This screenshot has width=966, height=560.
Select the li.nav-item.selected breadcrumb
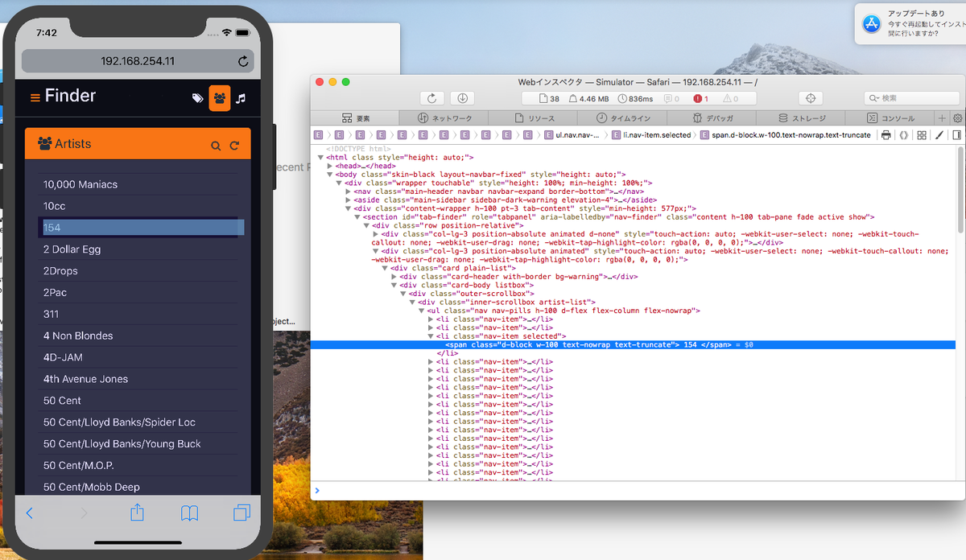tap(650, 135)
